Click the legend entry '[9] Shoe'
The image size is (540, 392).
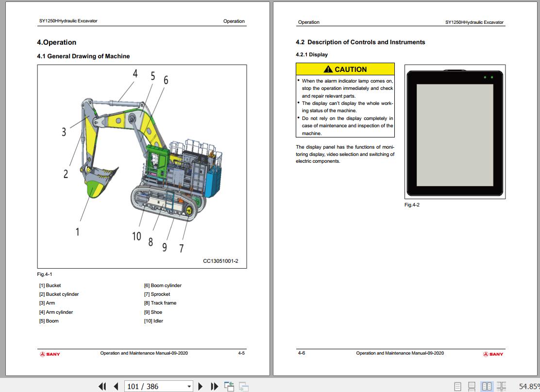[x=153, y=312]
